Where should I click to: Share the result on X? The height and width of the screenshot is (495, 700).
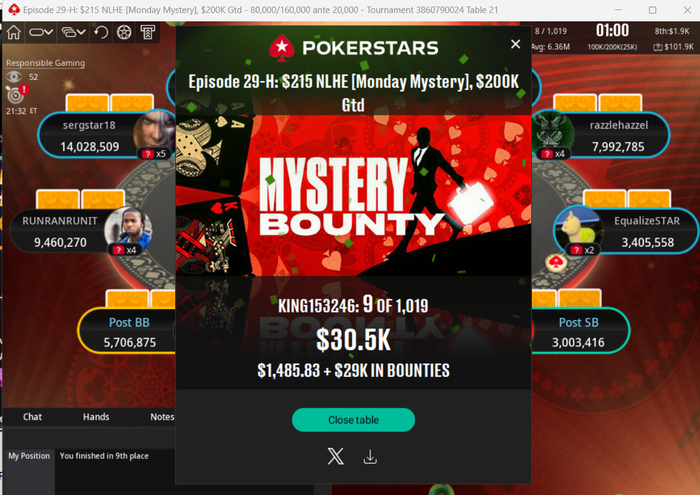[x=335, y=456]
